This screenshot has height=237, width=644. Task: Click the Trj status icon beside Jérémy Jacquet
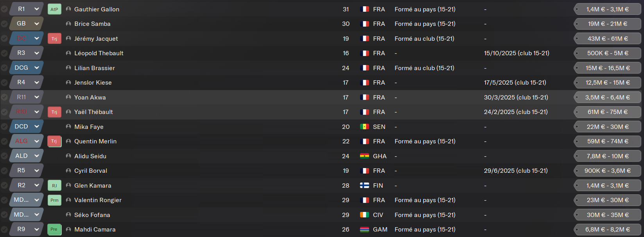coord(54,38)
